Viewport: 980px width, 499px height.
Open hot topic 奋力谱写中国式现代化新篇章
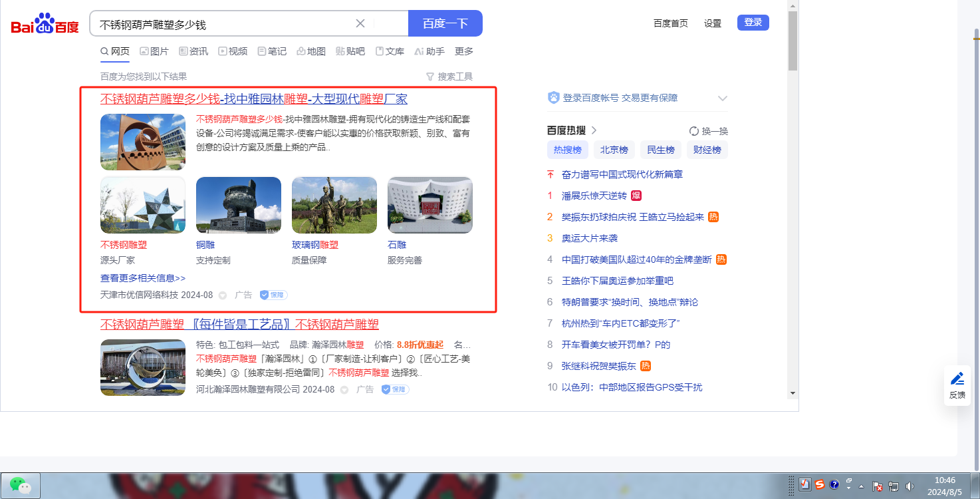[x=622, y=174]
